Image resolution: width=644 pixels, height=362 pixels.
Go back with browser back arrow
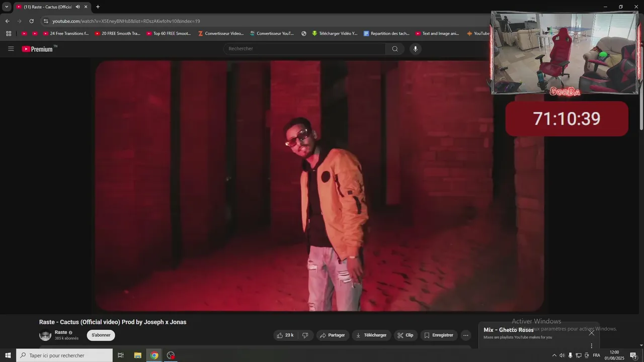click(x=7, y=21)
